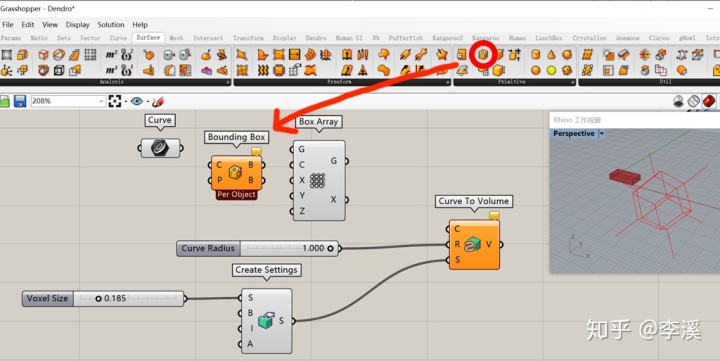Click the Curve parameter hexagon icon

[160, 148]
